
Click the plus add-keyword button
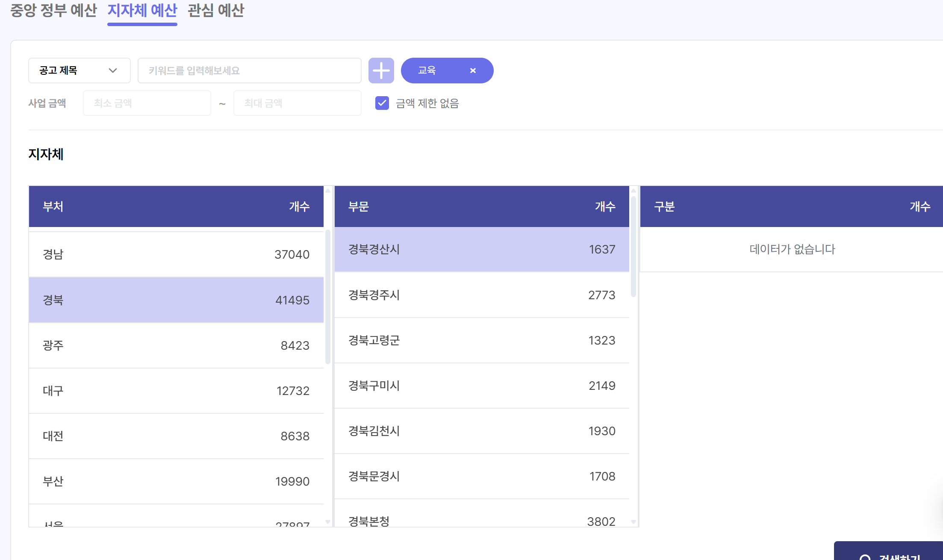(x=381, y=71)
